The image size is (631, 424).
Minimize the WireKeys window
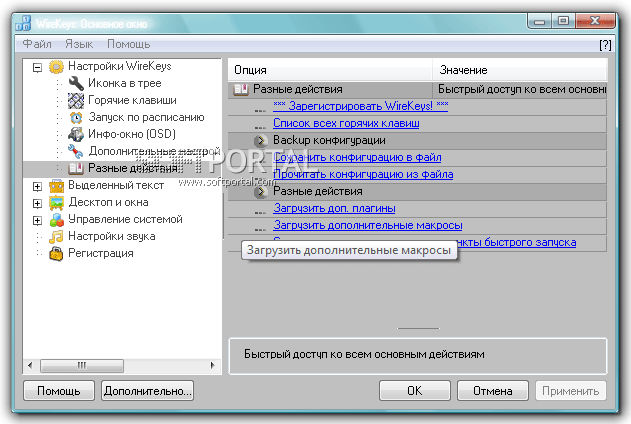click(539, 21)
